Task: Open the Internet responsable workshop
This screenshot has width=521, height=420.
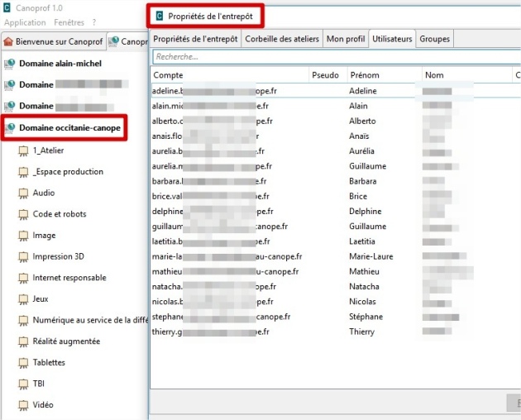Action: [x=69, y=278]
